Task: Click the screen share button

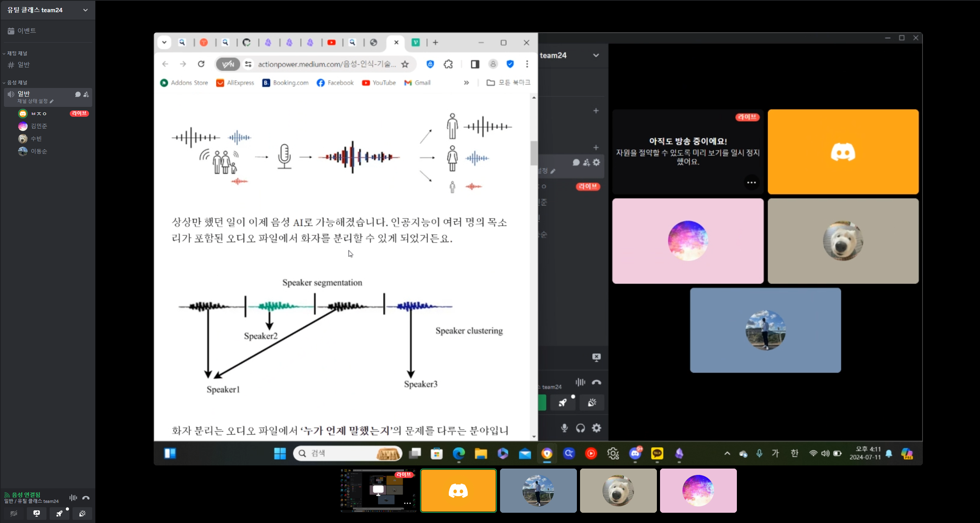Action: [37, 513]
